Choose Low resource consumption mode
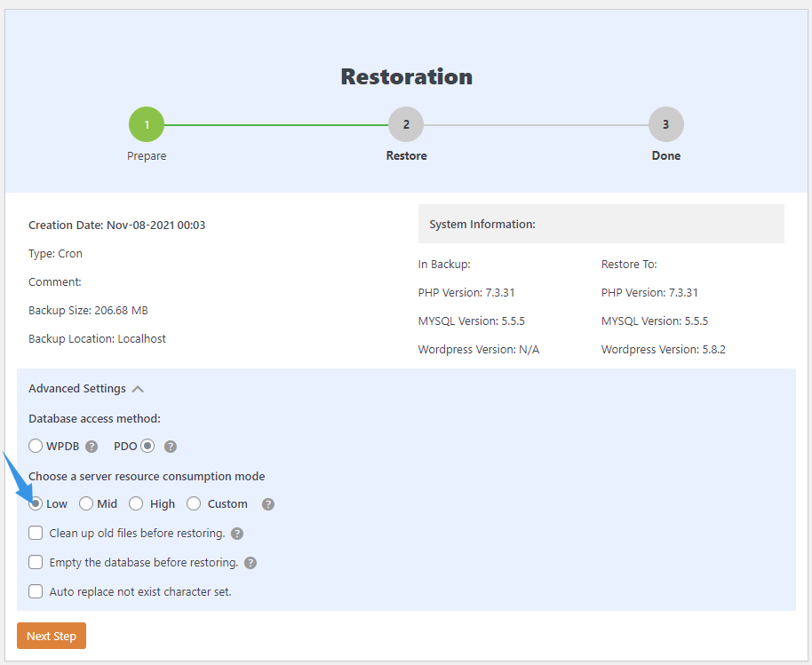Image resolution: width=812 pixels, height=665 pixels. pos(36,503)
